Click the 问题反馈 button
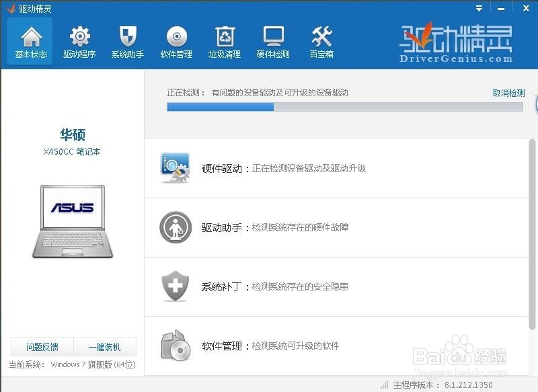Viewport: 538px width, 392px height. point(42,347)
